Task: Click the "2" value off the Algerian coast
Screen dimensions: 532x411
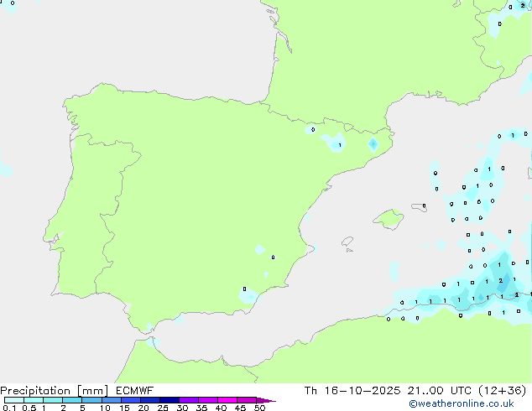Action: (x=500, y=280)
